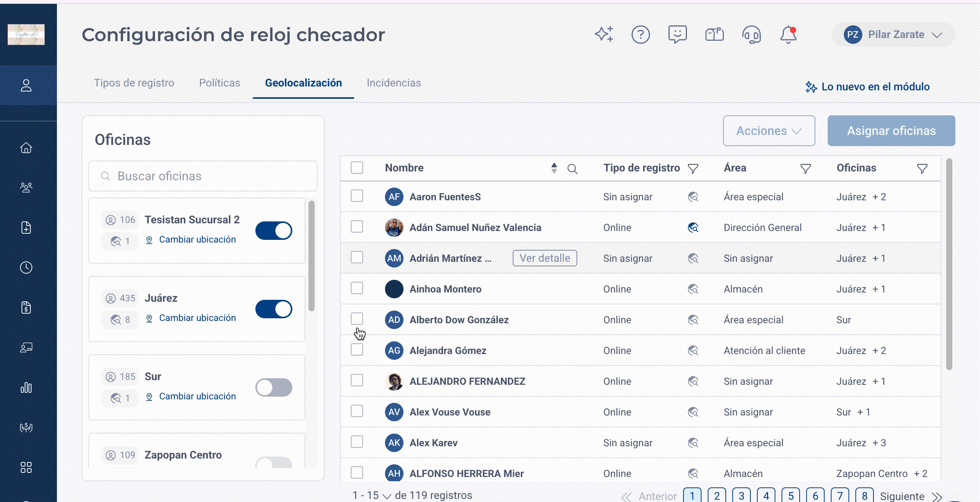
Task: Filter by Oficinas funnel icon
Action: pyautogui.click(x=922, y=169)
